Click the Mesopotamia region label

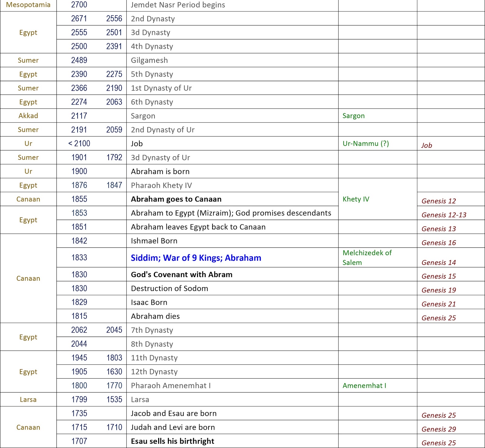pos(28,5)
